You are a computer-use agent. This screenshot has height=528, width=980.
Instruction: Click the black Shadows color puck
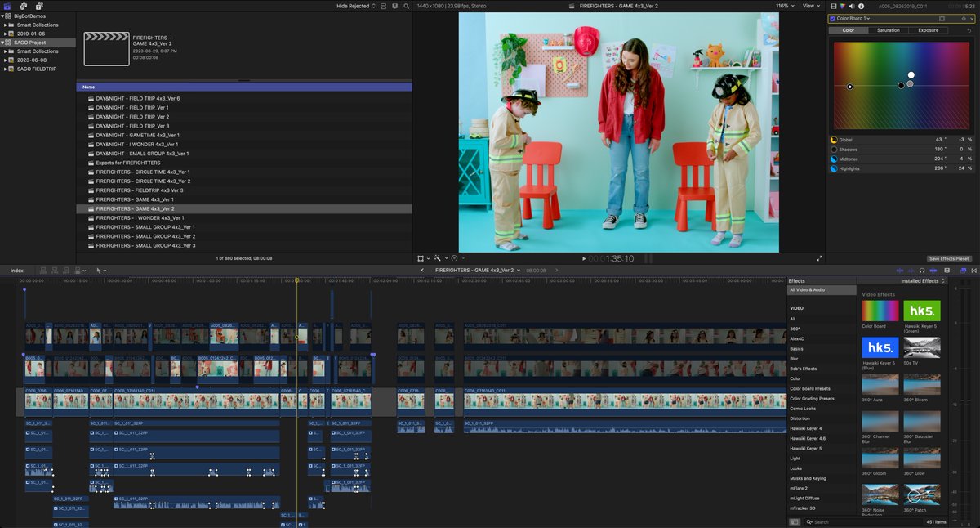902,85
